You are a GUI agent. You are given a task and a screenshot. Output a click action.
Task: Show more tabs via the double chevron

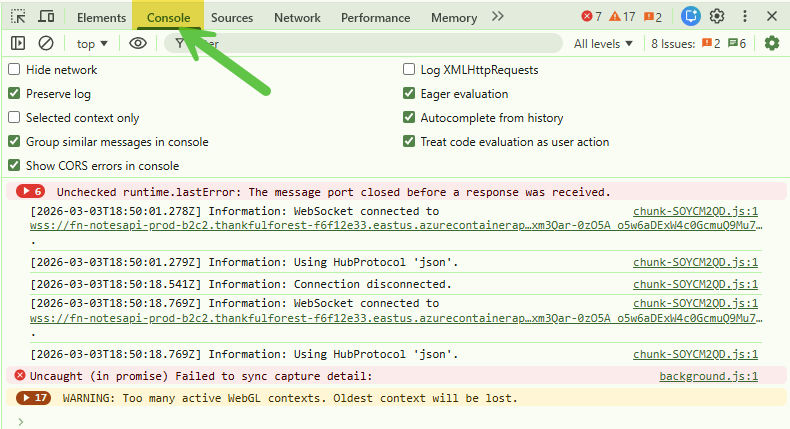tap(498, 17)
